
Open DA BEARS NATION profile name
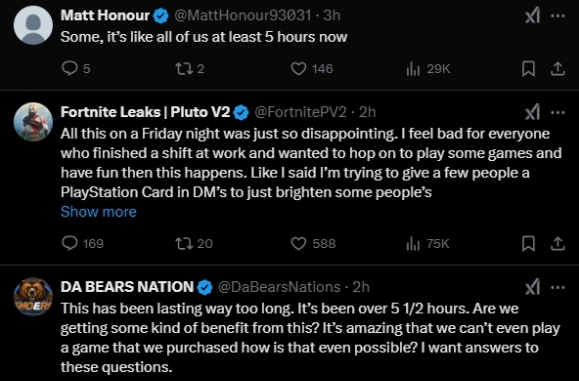[x=127, y=287]
